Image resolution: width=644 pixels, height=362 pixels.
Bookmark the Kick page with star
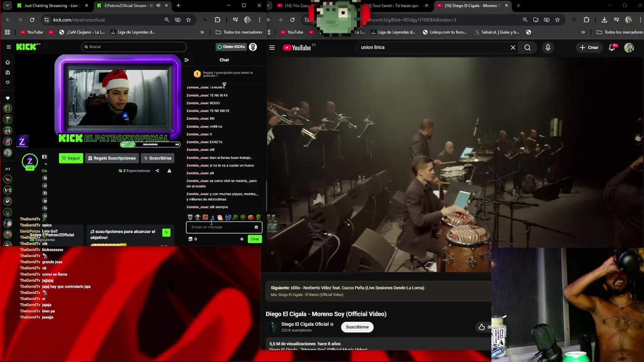[188, 20]
